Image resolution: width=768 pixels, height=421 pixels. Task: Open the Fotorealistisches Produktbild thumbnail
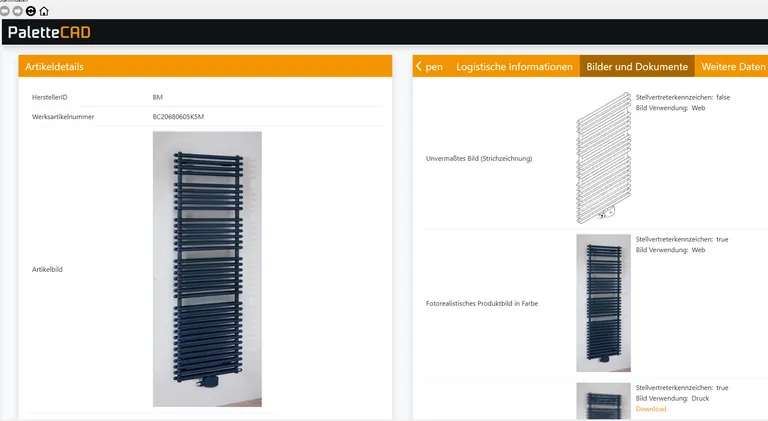point(603,303)
